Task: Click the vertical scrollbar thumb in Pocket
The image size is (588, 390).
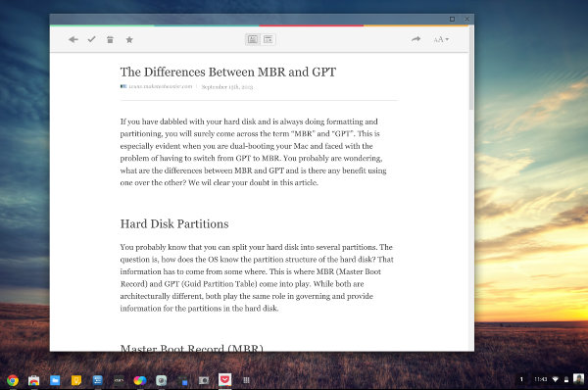Action: (x=471, y=69)
